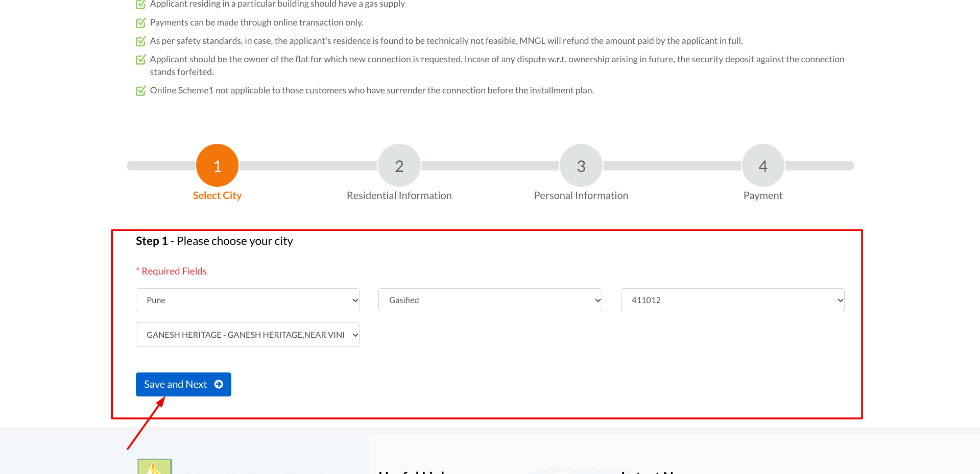The height and width of the screenshot is (474, 980).
Task: Select the Residential Information step label
Action: [399, 195]
